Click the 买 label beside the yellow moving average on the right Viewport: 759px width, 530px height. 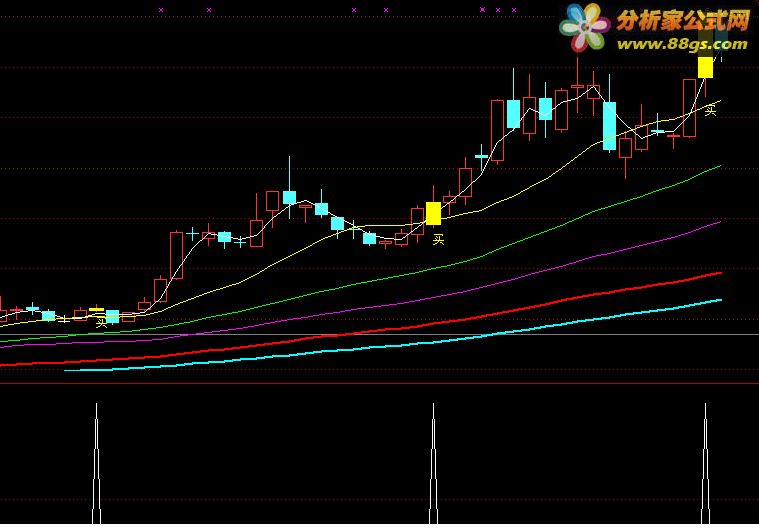(710, 110)
